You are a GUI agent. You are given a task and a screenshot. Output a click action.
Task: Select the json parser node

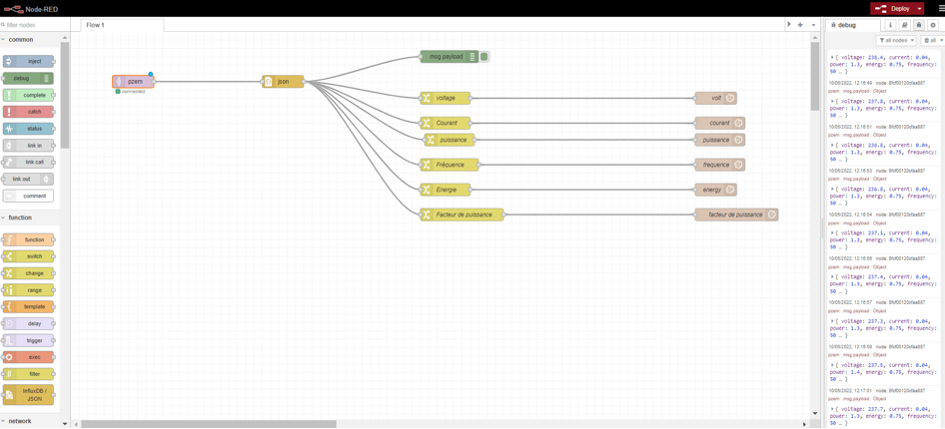[x=283, y=82]
